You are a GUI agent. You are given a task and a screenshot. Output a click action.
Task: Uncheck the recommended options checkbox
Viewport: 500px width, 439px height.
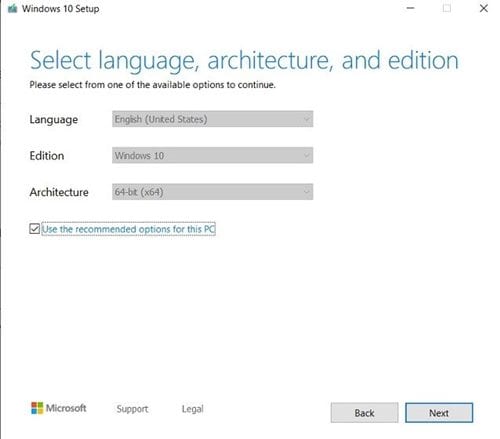[x=34, y=229]
